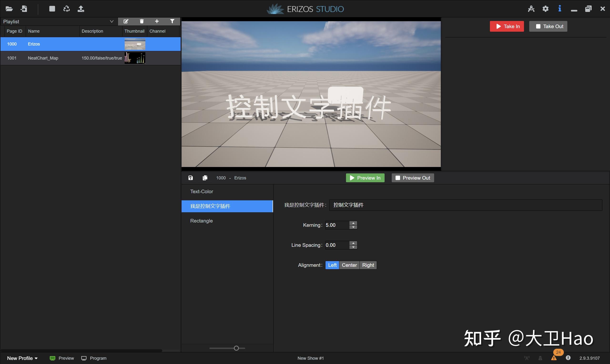Increase Kerning value with up arrow
The image size is (610, 364).
tap(353, 223)
